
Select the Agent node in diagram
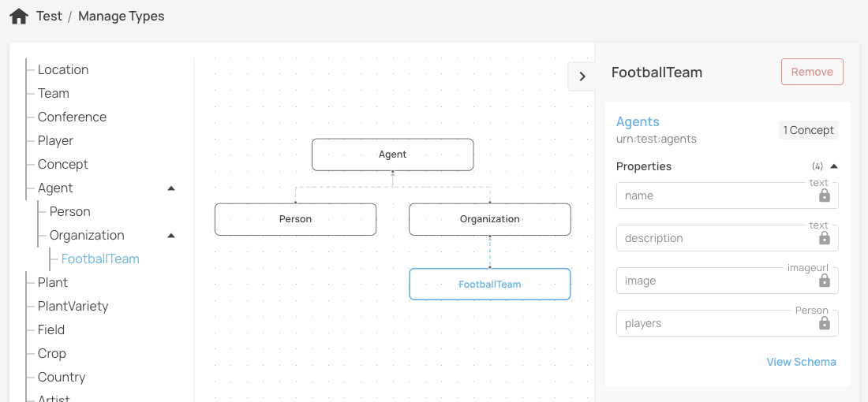point(392,154)
